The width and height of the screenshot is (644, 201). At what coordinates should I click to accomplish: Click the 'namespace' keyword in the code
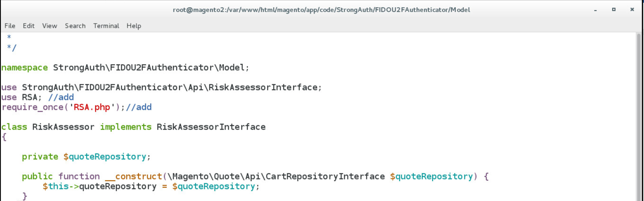coord(24,68)
